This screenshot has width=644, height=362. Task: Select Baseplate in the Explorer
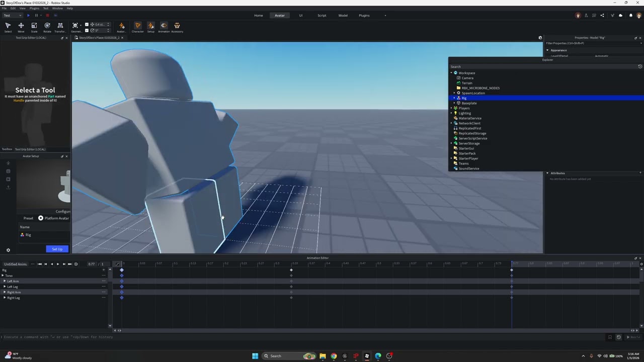(469, 103)
